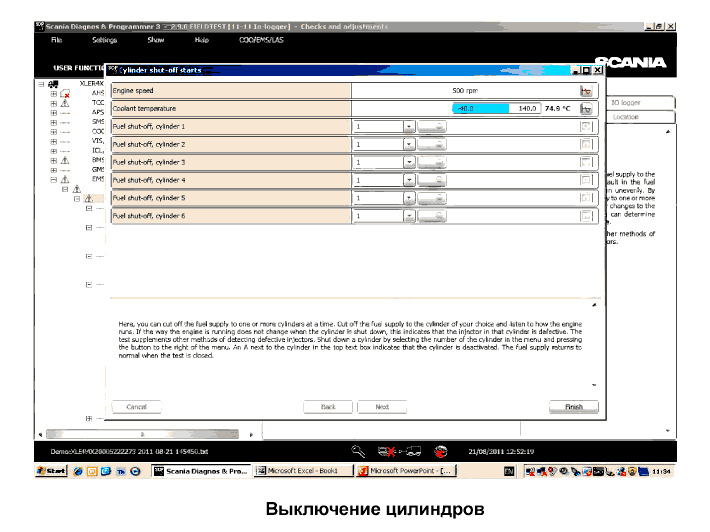The image size is (710, 532).
Task: Tick the checkbox for Fuel shut-off, cylinder 1
Action: tap(586, 127)
